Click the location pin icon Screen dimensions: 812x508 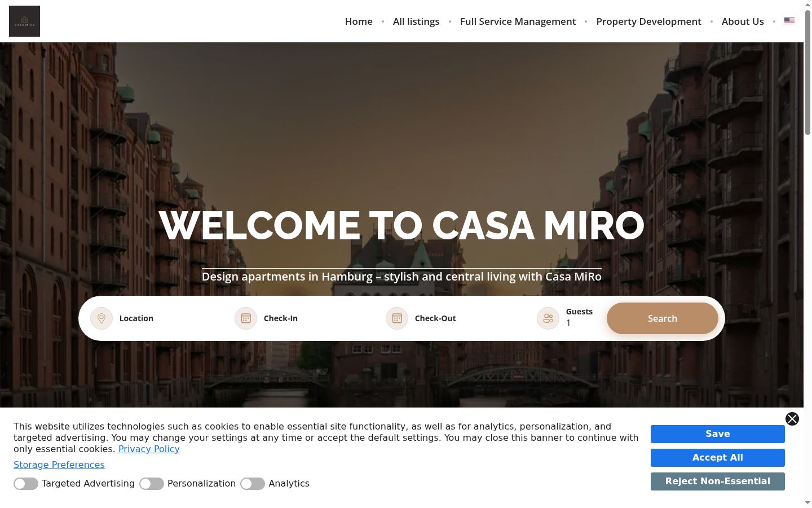pos(101,318)
